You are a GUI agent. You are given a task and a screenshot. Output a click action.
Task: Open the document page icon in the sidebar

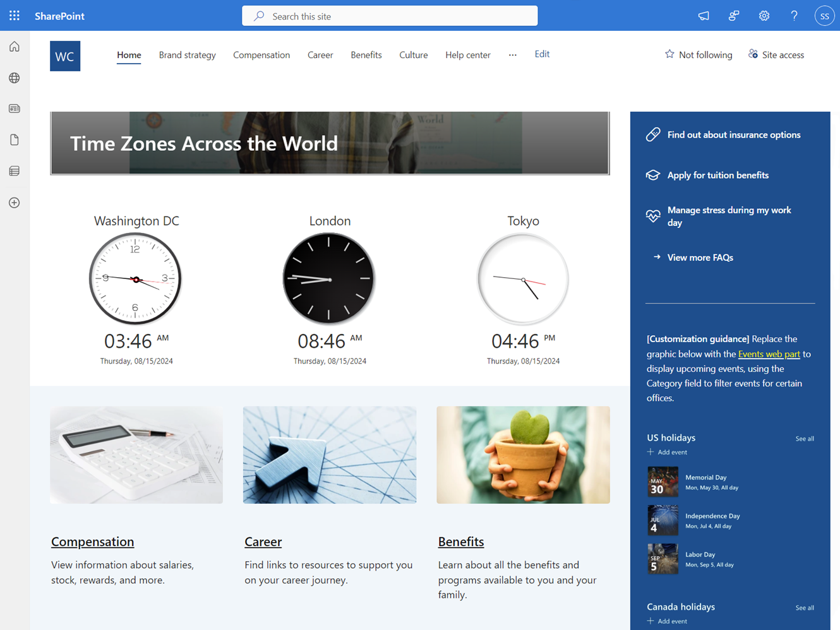(x=14, y=140)
